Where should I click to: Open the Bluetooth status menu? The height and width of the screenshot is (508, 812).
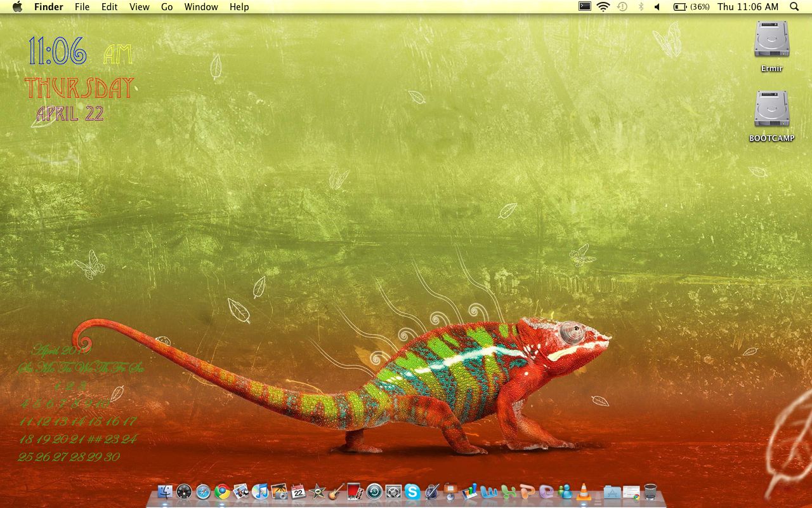(640, 7)
